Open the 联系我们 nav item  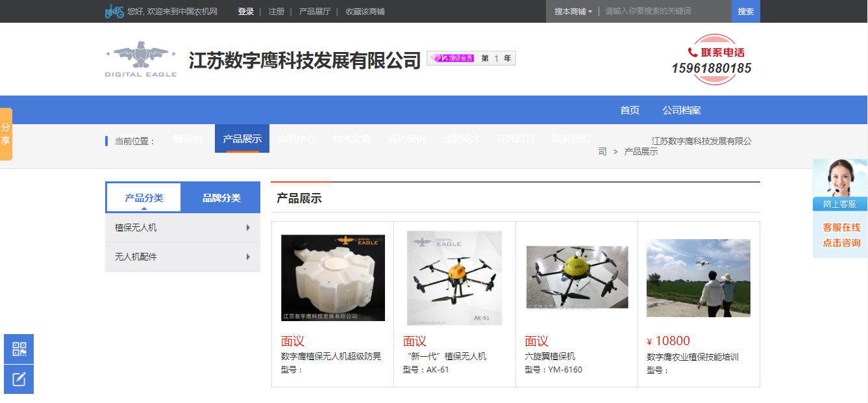(571, 138)
